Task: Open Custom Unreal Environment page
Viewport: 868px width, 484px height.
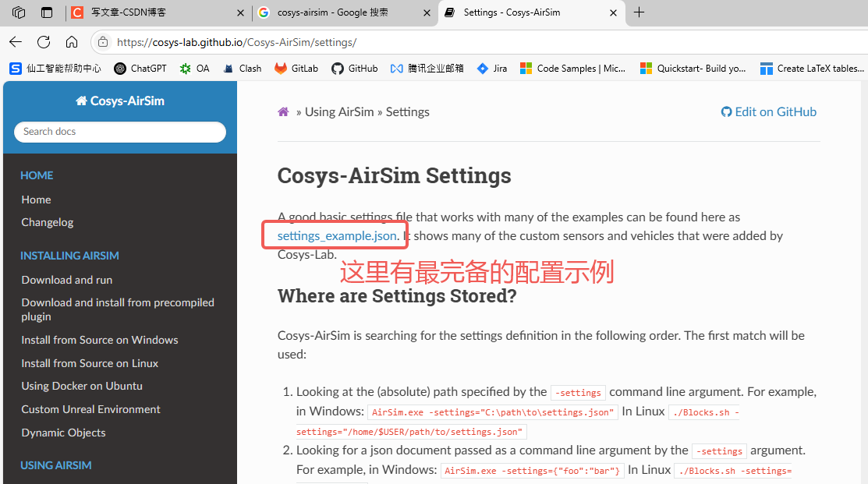Action: (90, 409)
